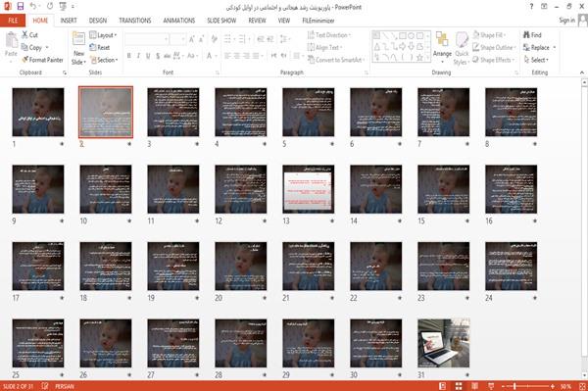Click spell check icon in status bar
The image size is (588, 391).
[45, 386]
